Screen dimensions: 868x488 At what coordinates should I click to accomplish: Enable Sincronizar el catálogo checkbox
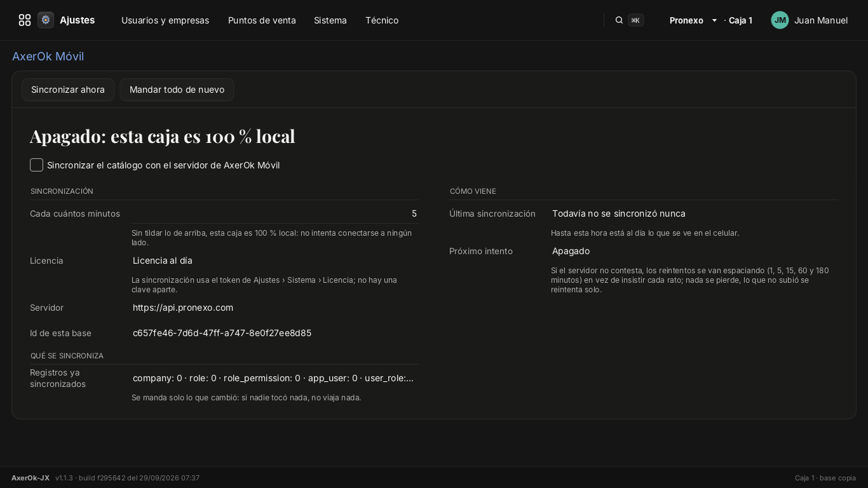click(x=37, y=165)
